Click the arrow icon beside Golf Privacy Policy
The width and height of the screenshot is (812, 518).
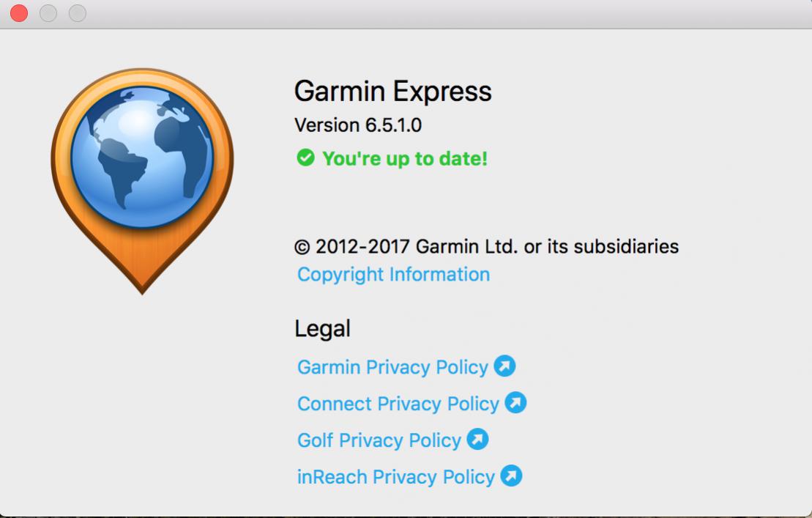[x=477, y=440]
